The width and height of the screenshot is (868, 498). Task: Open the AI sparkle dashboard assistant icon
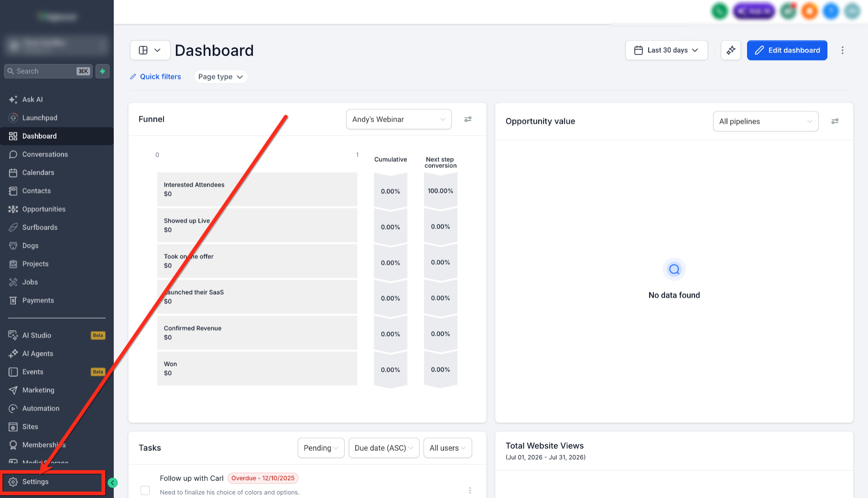click(731, 50)
